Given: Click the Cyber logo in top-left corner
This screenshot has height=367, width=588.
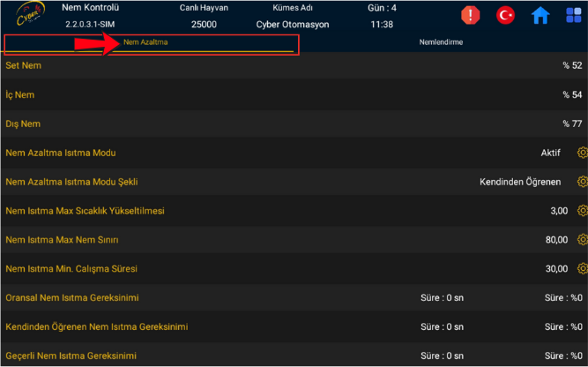Looking at the screenshot, I should click(25, 16).
